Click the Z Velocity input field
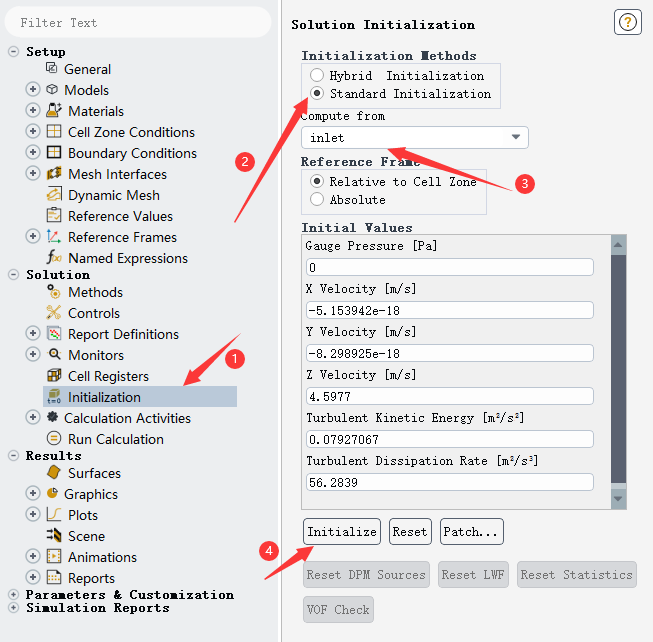This screenshot has height=642, width=653. click(x=449, y=396)
